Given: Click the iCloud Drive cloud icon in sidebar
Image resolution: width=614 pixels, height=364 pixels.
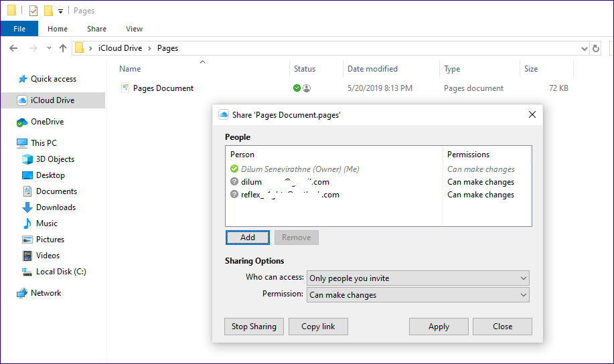Looking at the screenshot, I should [22, 100].
